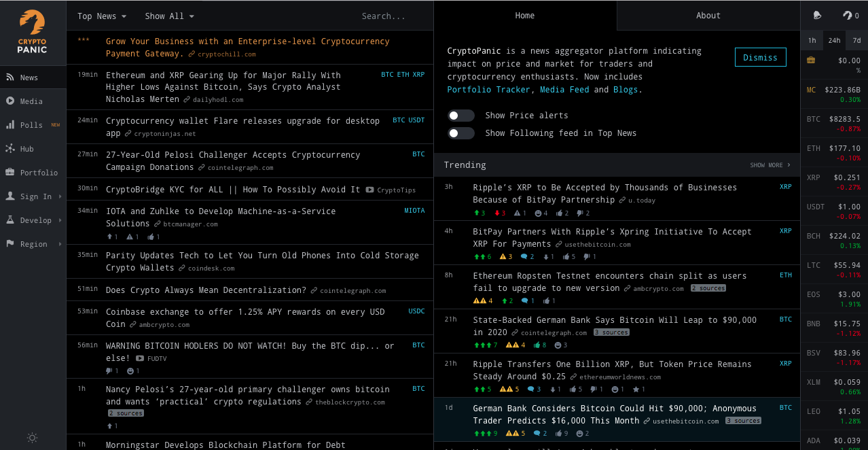Toggle Show Following feed in Top News
868x450 pixels.
pyautogui.click(x=461, y=133)
